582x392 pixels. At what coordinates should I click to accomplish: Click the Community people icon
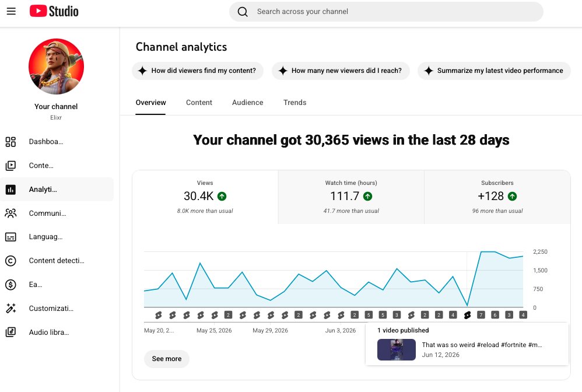10,213
